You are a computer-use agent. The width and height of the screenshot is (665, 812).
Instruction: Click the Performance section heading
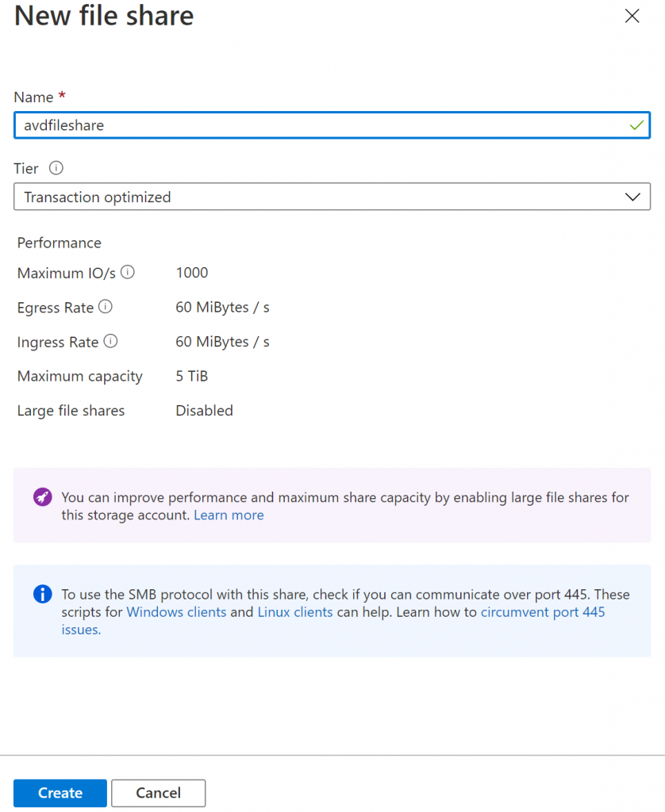pos(59,243)
